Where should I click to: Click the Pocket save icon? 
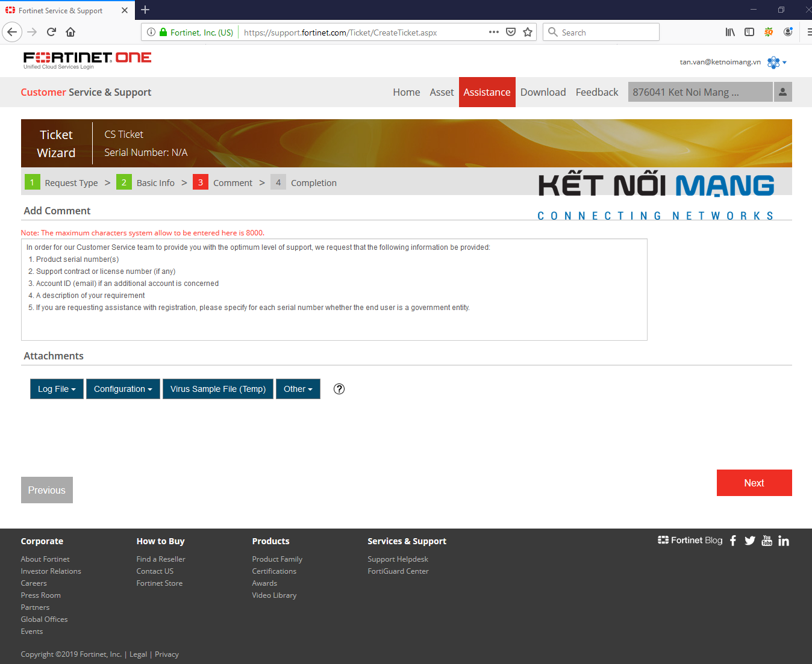(511, 32)
